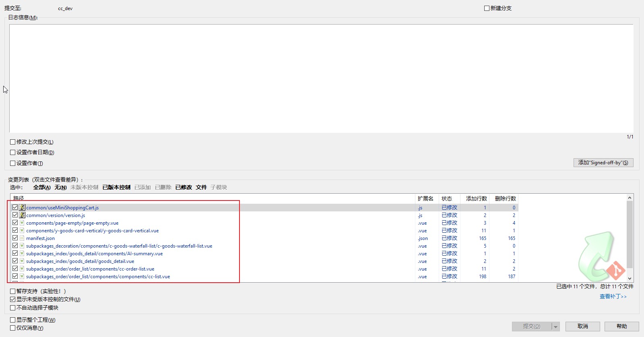
Task: Select the 全部(A) filter option
Action: point(41,187)
